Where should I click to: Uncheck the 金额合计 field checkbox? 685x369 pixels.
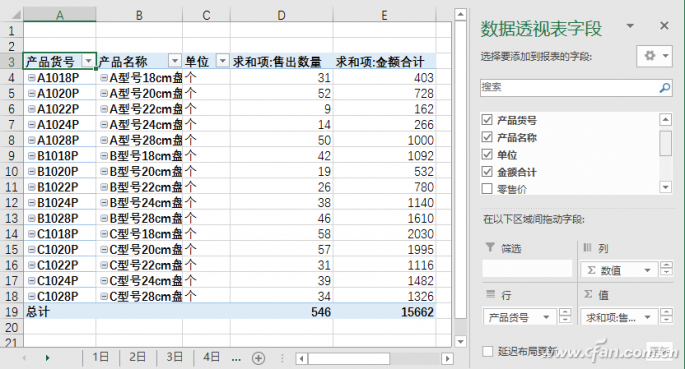(x=487, y=172)
